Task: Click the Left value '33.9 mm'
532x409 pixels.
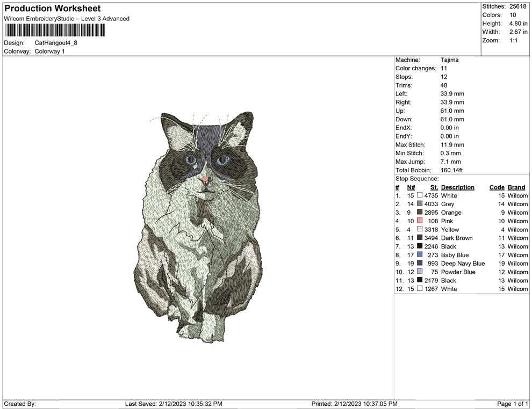Action: [452, 94]
